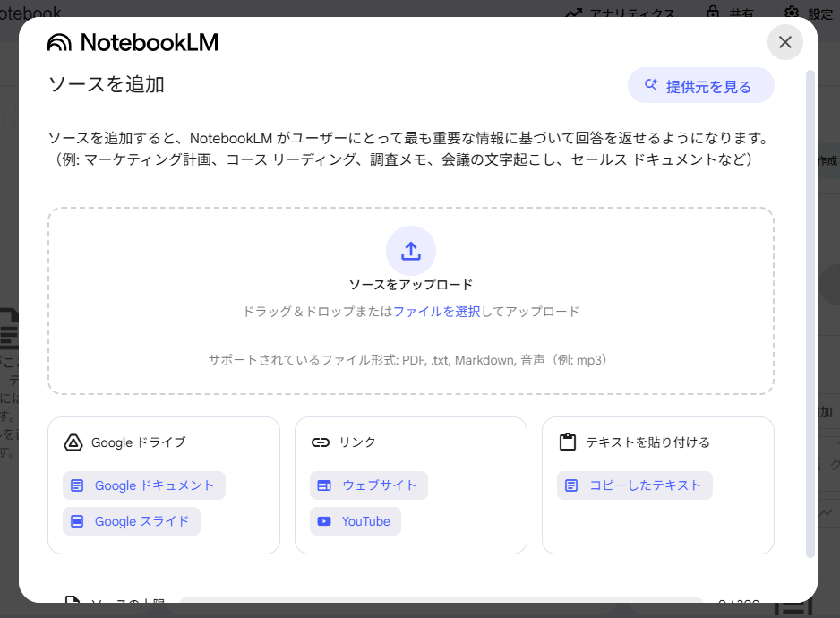Open the ファイルを選択 link
Viewport: 840px width, 618px height.
coord(437,312)
